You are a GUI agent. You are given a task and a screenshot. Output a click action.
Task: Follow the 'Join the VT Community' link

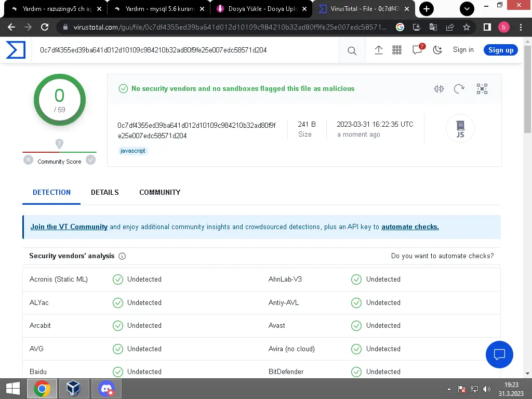[x=69, y=227]
